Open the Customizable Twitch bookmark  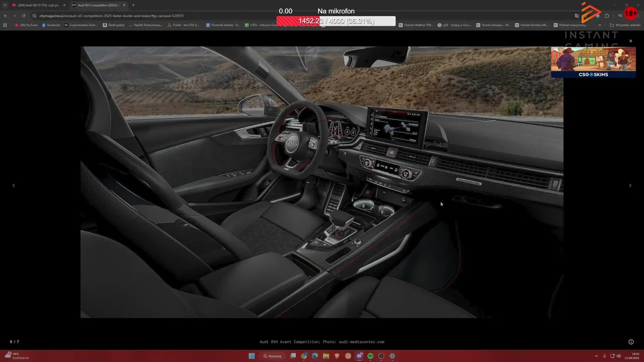point(81,25)
